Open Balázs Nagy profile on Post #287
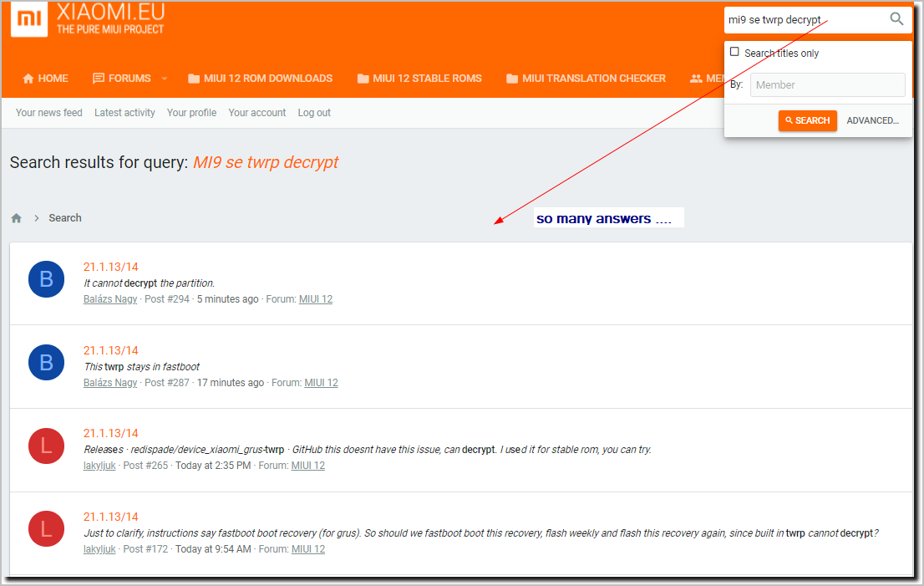 110,383
